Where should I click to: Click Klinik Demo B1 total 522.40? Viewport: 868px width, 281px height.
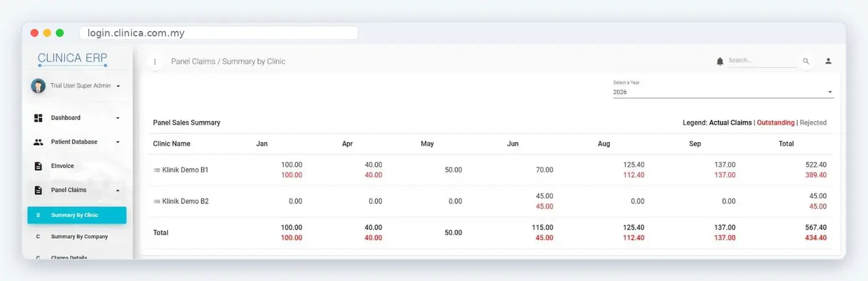pos(814,165)
